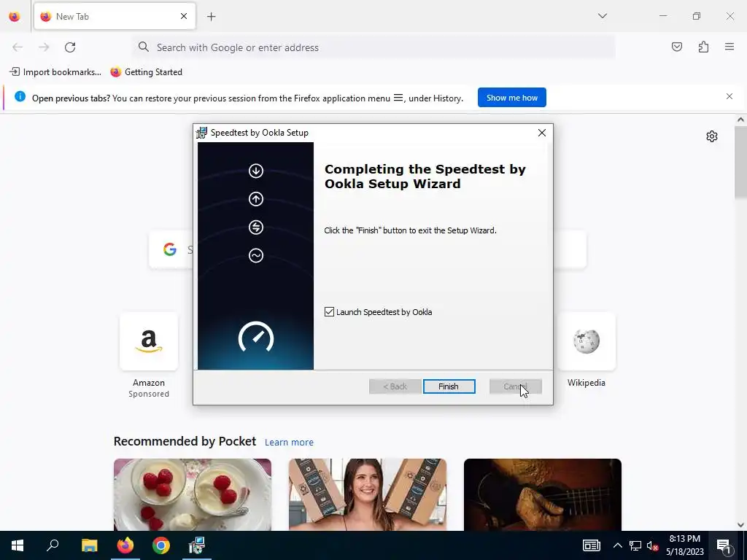Viewport: 747px width, 560px height.
Task: Show hidden system tray icons chevron
Action: [617, 545]
